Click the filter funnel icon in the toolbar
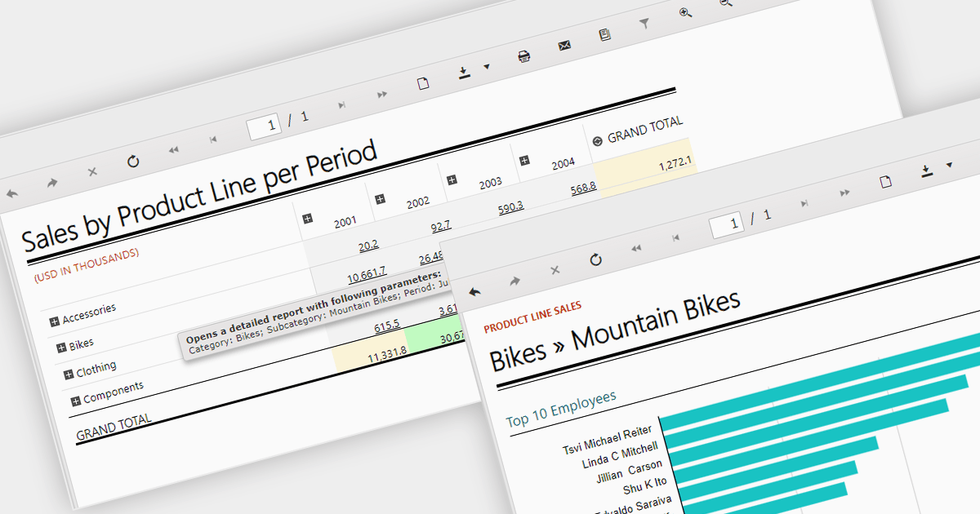The image size is (980, 514). [644, 24]
